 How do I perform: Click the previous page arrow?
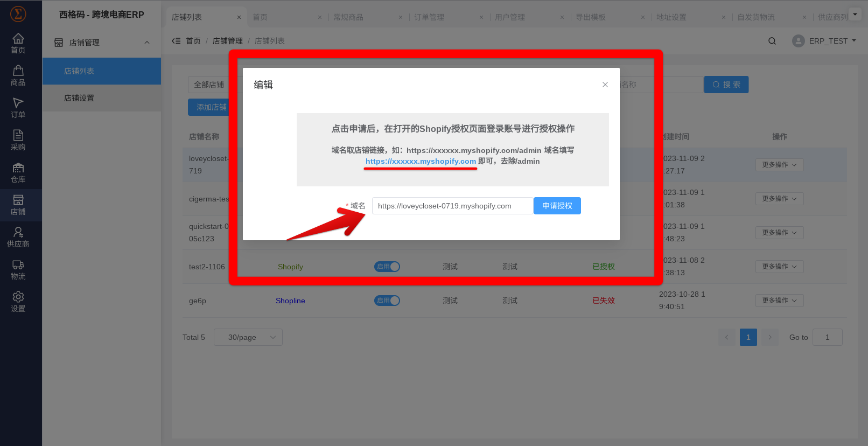pyautogui.click(x=726, y=337)
